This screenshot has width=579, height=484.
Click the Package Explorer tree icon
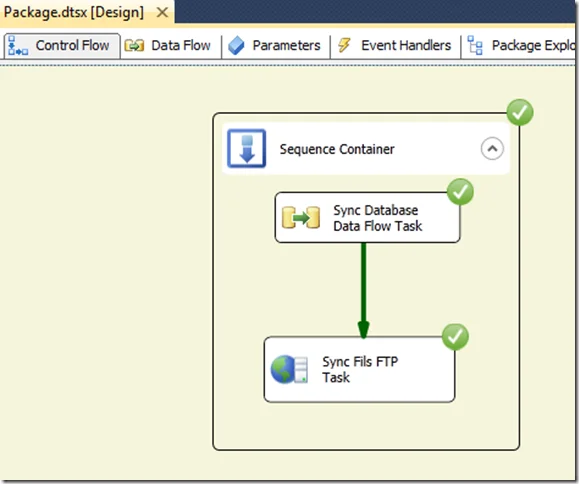click(475, 45)
